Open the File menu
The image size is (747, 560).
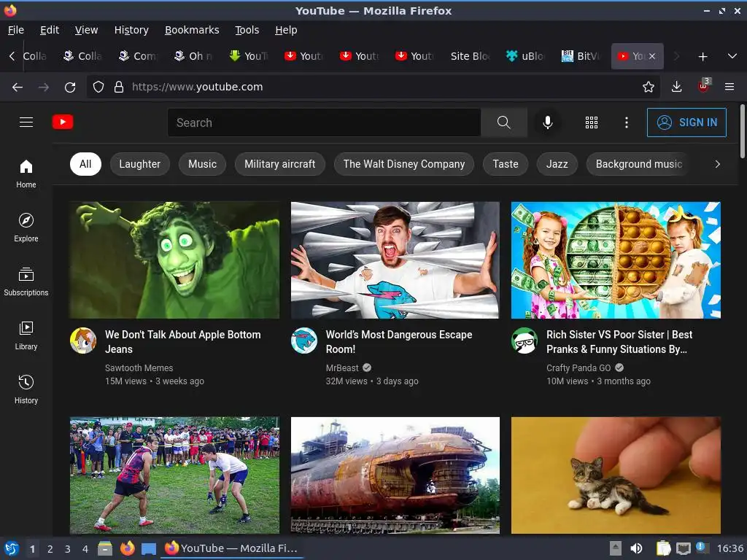(16, 30)
